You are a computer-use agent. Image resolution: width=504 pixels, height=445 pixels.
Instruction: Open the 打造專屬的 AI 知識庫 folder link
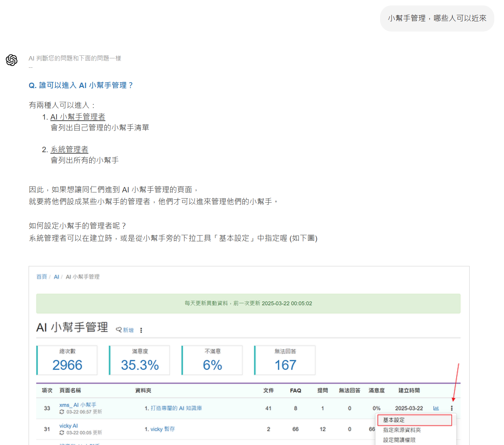pyautogui.click(x=176, y=408)
